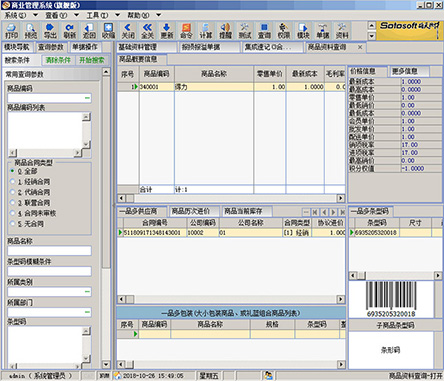Click the 资料 data icon
This screenshot has height=381, width=444.
pyautogui.click(x=342, y=31)
